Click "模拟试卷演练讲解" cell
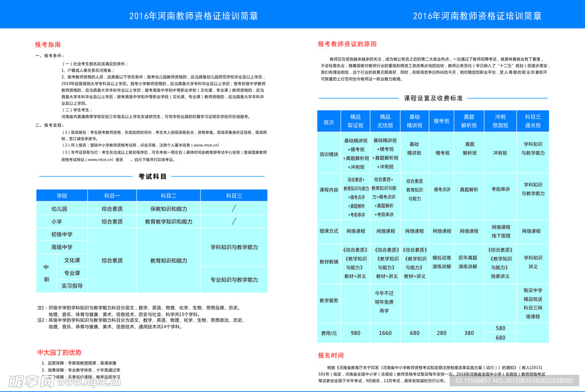 pos(442,262)
